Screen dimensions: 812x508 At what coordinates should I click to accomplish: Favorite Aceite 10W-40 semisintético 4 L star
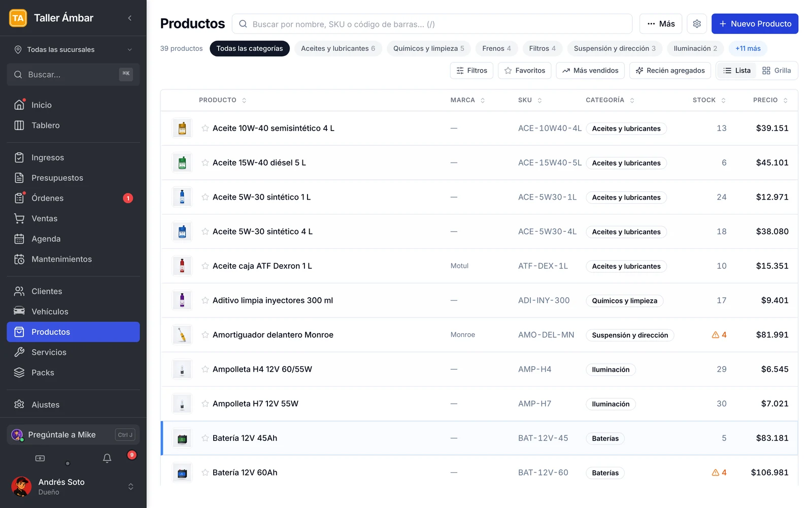pos(205,128)
